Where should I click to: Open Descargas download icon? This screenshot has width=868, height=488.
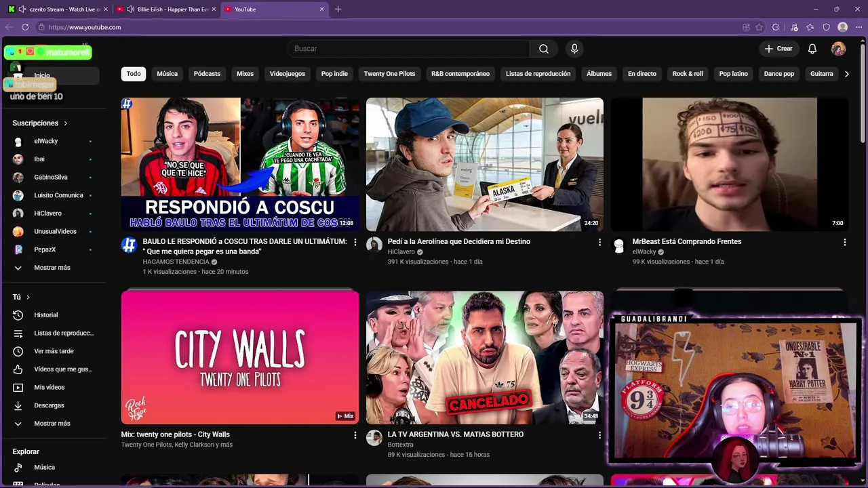pos(18,405)
